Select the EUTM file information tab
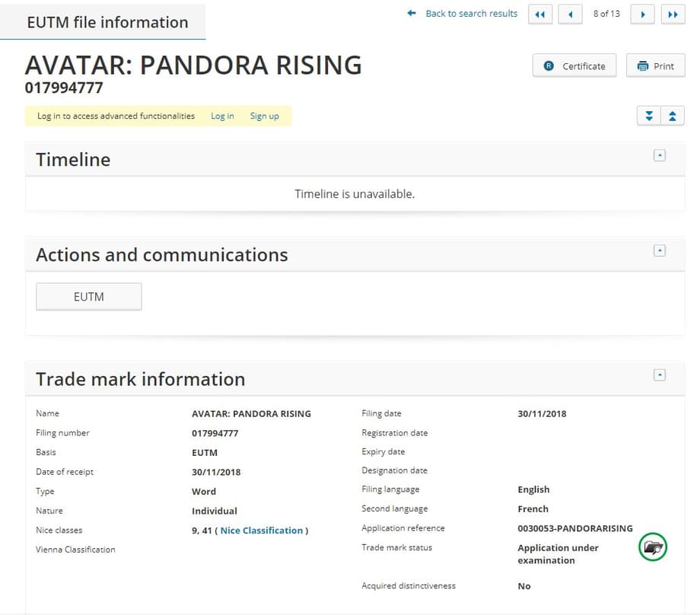This screenshot has width=700, height=615. tap(107, 22)
